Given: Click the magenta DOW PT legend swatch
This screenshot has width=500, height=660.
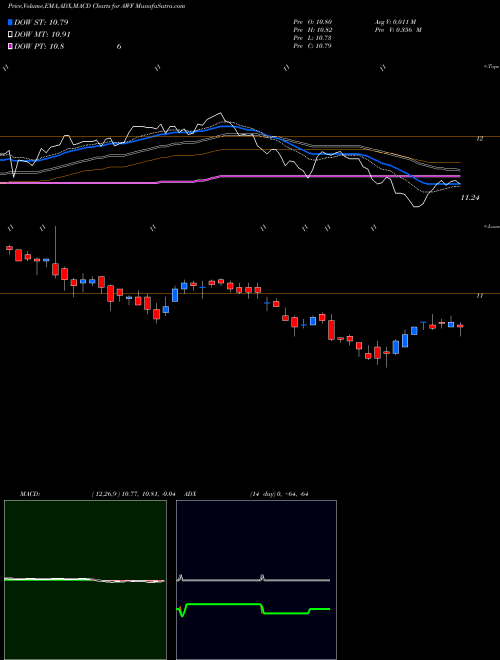Looking at the screenshot, I should point(11,46).
